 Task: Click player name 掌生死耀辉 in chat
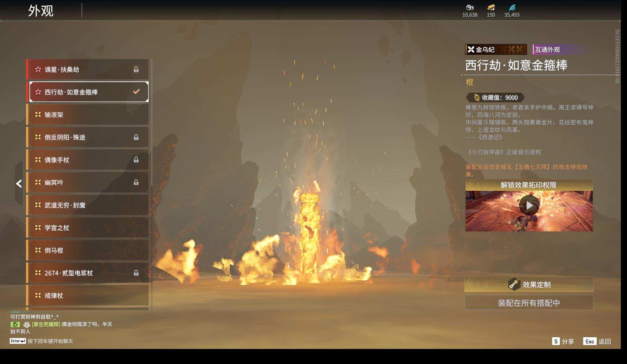(46, 324)
